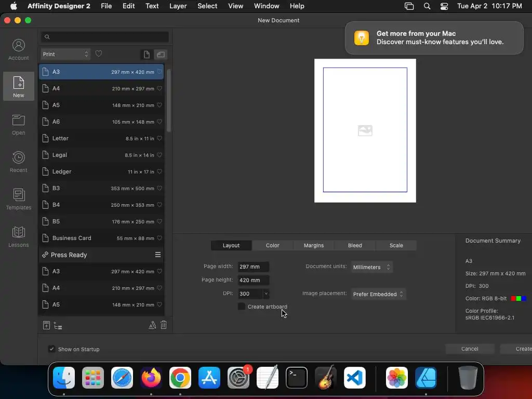Switch to the Color tab
The image size is (532, 399).
272,245
